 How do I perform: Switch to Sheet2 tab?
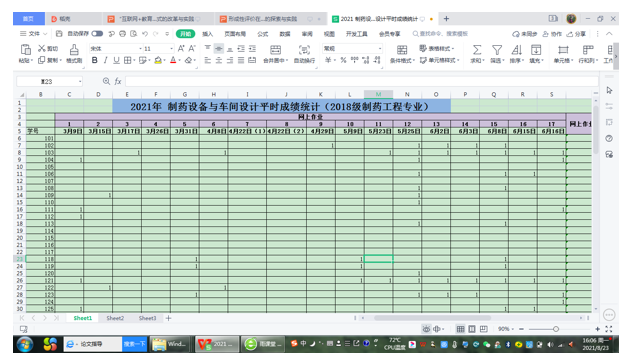115,318
